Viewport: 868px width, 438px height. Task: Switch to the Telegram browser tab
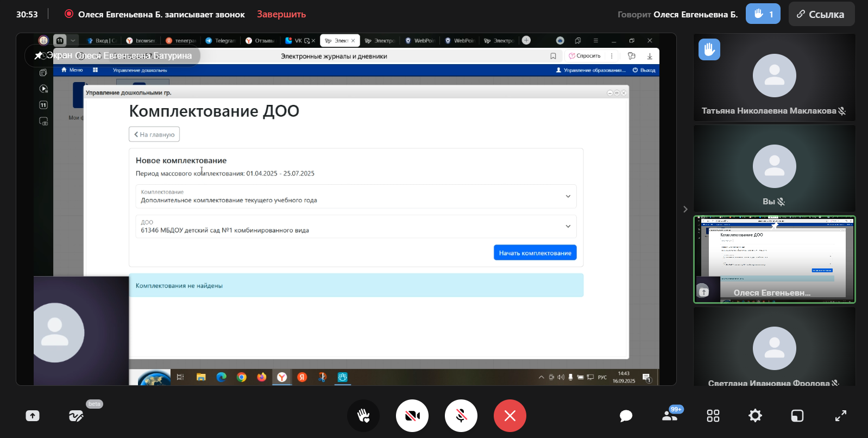221,41
